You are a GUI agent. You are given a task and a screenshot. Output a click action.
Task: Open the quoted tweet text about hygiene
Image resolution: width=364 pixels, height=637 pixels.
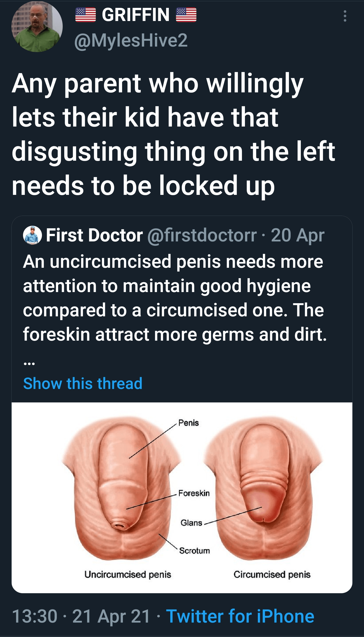coord(175,298)
